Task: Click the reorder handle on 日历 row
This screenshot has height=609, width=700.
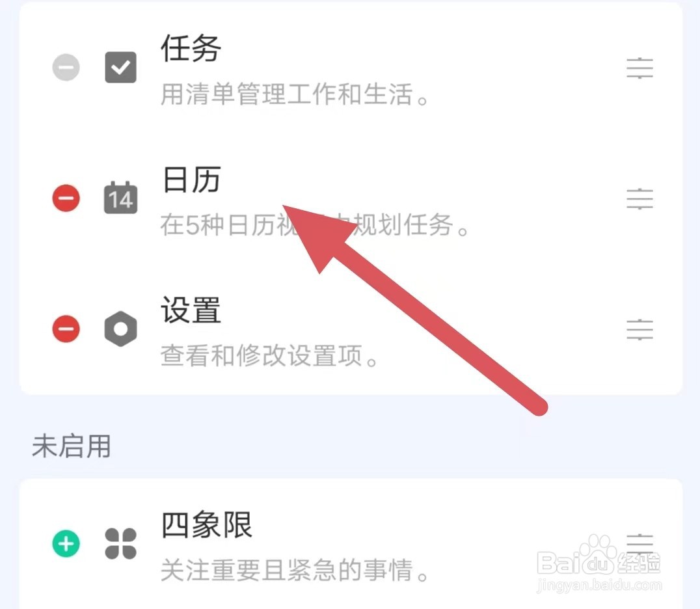Action: (639, 198)
